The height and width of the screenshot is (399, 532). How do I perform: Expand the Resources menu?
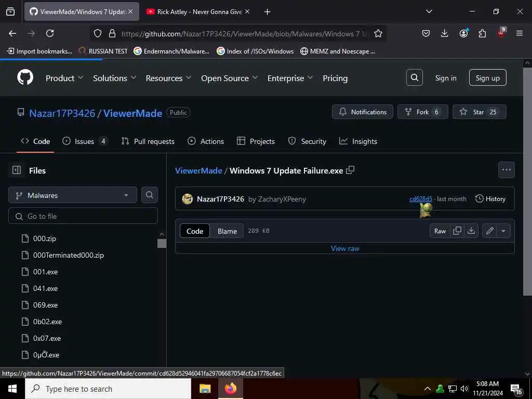click(x=169, y=78)
